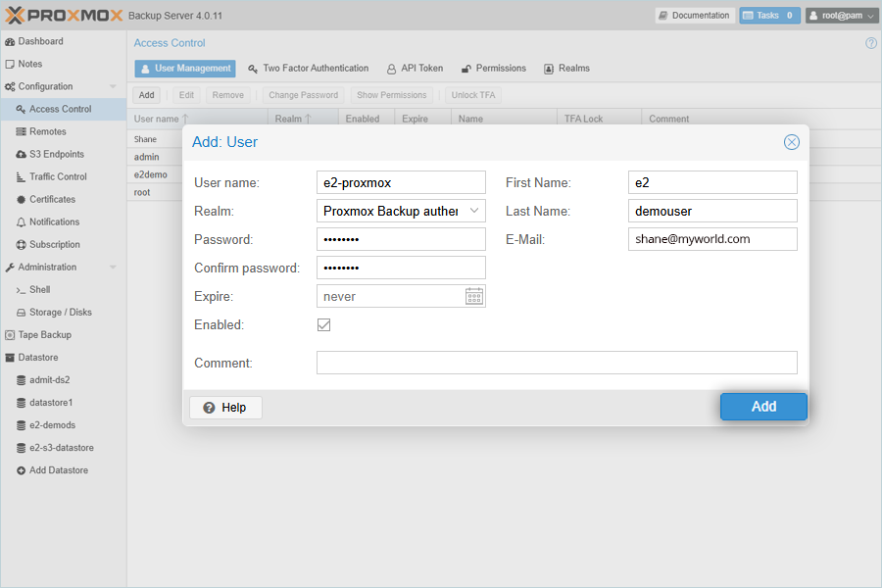Collapse the Administration section

point(113,268)
